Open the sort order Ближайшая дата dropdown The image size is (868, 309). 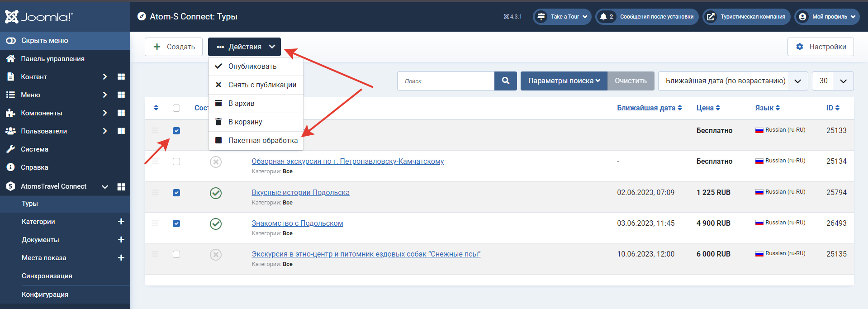tap(733, 81)
